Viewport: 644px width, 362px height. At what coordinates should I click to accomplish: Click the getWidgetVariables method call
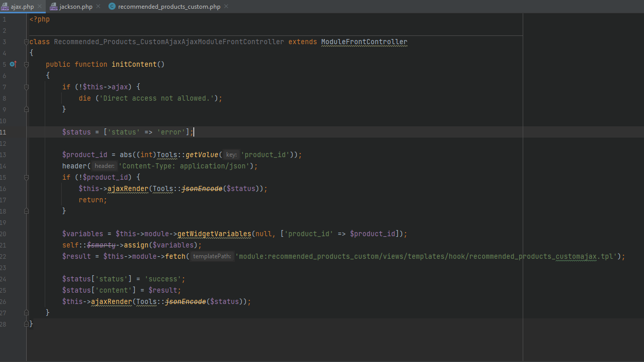214,234
